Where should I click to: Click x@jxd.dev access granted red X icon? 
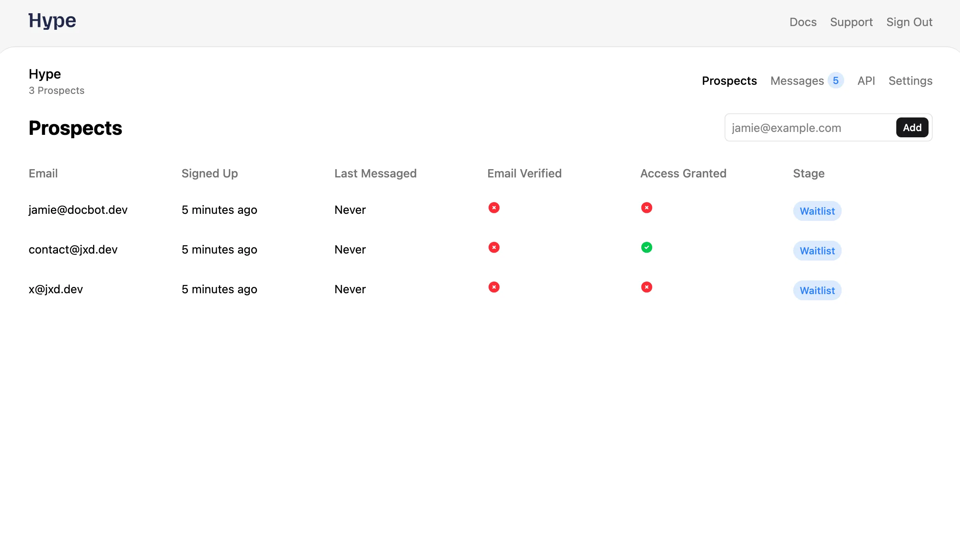[646, 287]
